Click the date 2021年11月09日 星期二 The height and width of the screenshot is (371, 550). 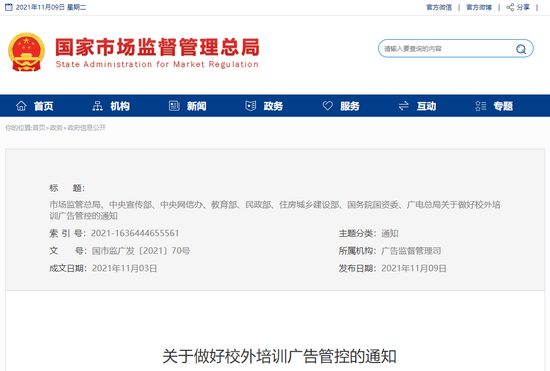click(51, 7)
